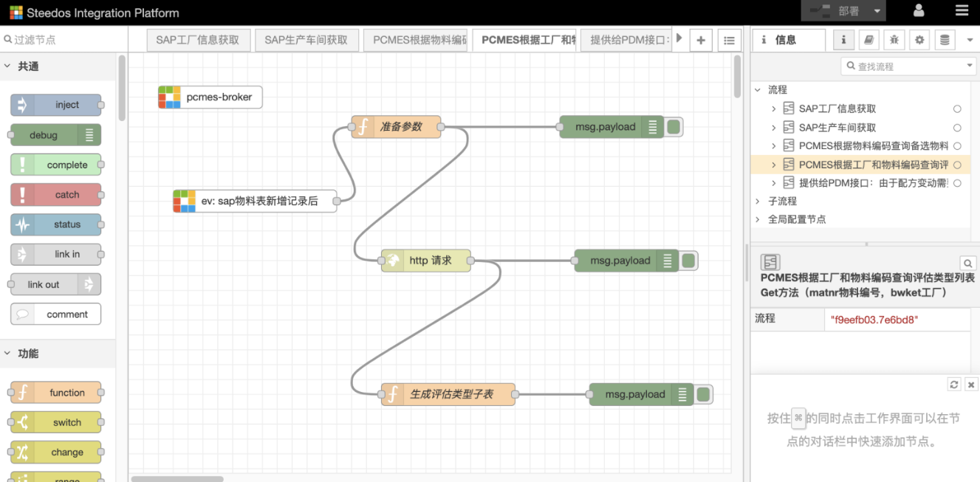This screenshot has width=980, height=482.
Task: Click the Steedos logo in header
Action: (x=16, y=13)
